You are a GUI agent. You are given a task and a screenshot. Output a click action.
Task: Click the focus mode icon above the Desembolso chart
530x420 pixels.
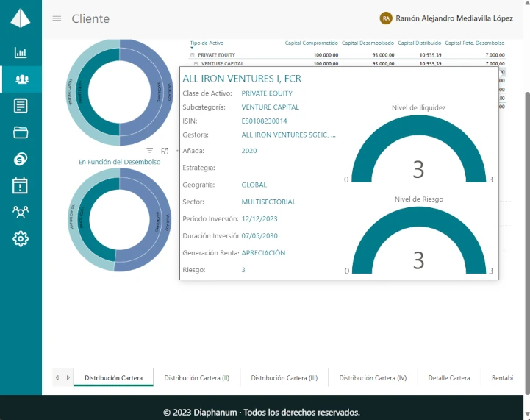[x=165, y=151]
